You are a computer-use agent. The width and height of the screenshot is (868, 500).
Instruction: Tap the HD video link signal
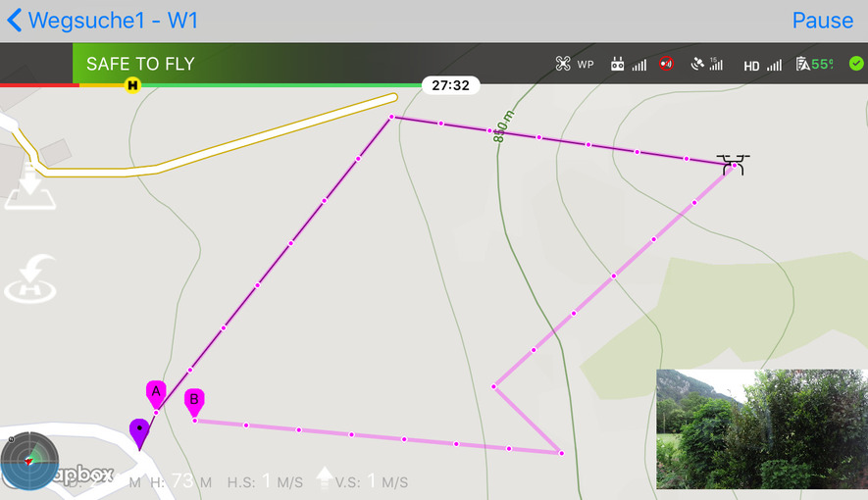point(762,66)
